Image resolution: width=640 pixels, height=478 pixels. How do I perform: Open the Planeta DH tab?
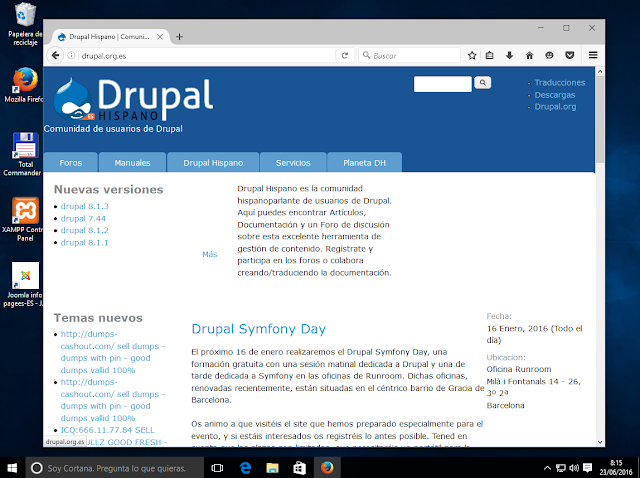click(364, 162)
